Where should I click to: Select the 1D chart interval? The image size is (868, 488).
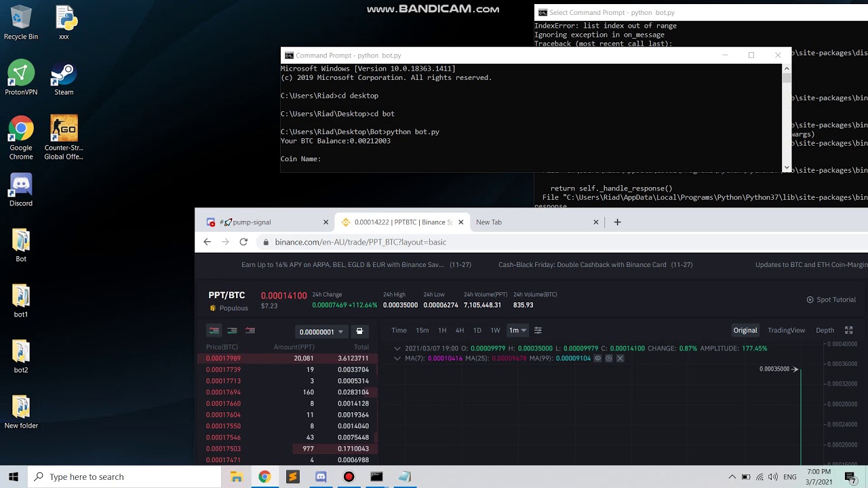[x=477, y=331]
